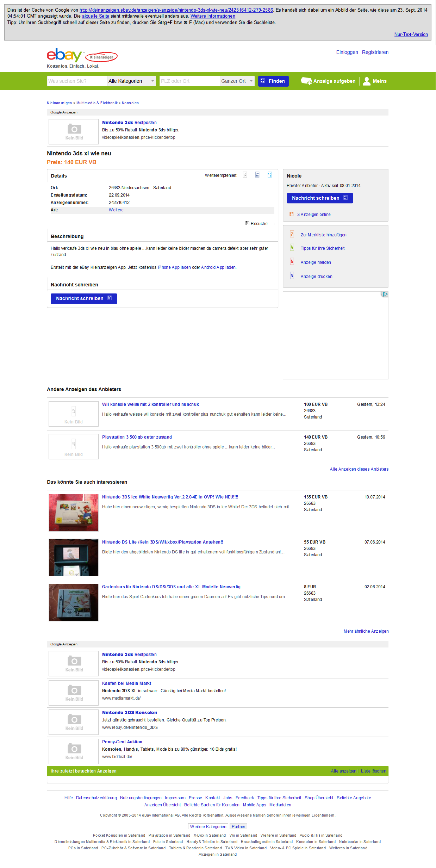Click the Anzeige melden link
This screenshot has width=436, height=868.
pyautogui.click(x=316, y=262)
